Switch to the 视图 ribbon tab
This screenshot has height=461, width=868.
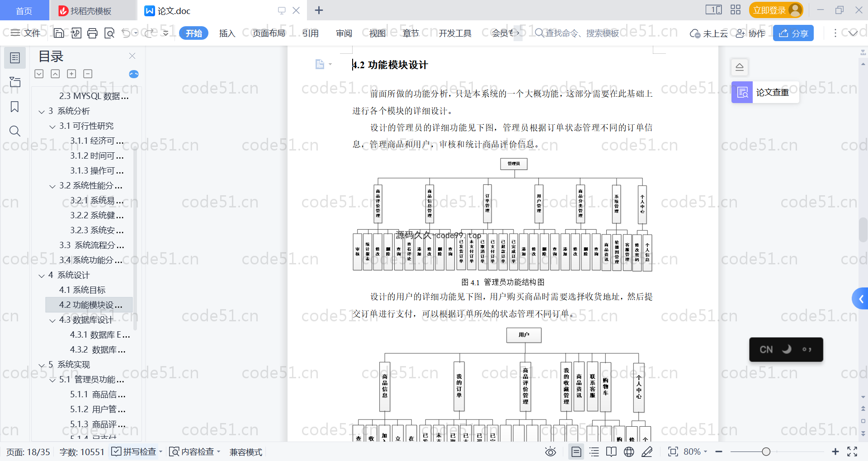[377, 33]
